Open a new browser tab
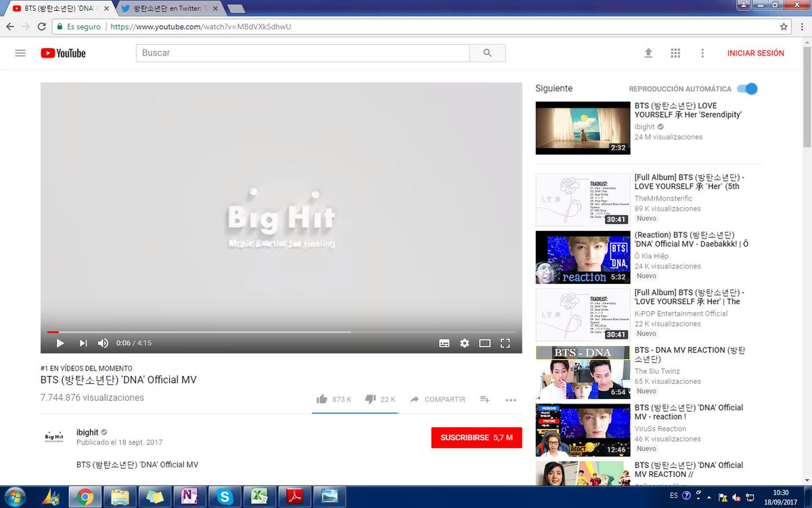This screenshot has height=508, width=812. coord(235,9)
